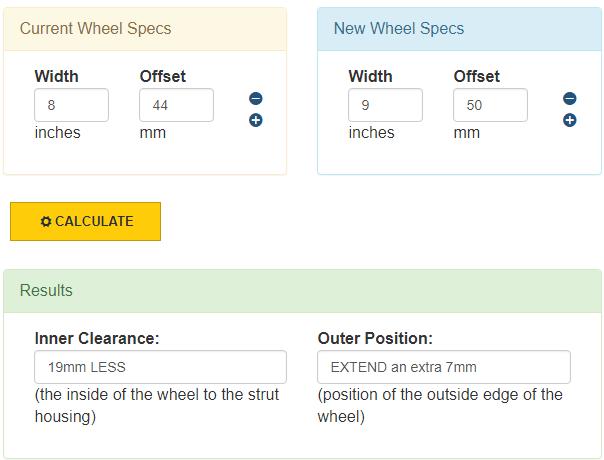Click the Current Wheel Specs panel header

coord(145,29)
